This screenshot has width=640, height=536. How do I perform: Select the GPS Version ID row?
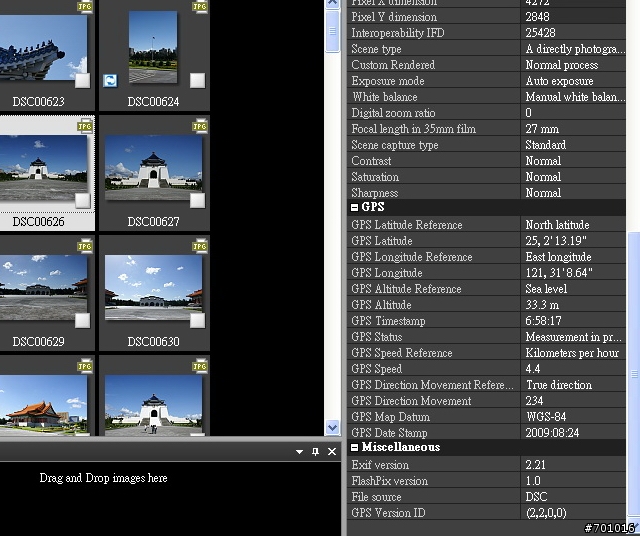pyautogui.click(x=486, y=513)
